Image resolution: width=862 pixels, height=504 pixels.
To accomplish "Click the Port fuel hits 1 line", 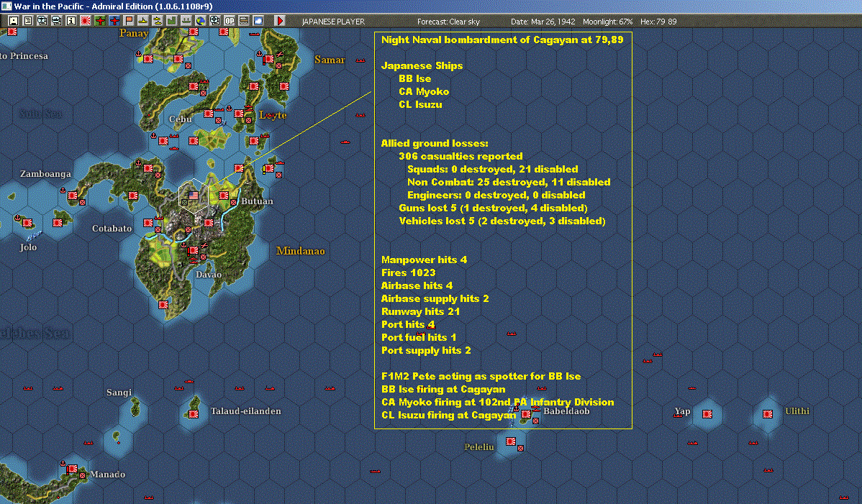I will tap(418, 337).
